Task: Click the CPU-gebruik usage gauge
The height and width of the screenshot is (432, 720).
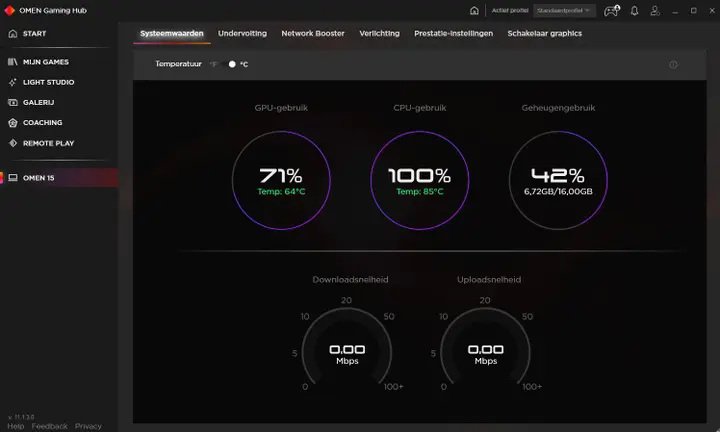Action: pyautogui.click(x=420, y=180)
